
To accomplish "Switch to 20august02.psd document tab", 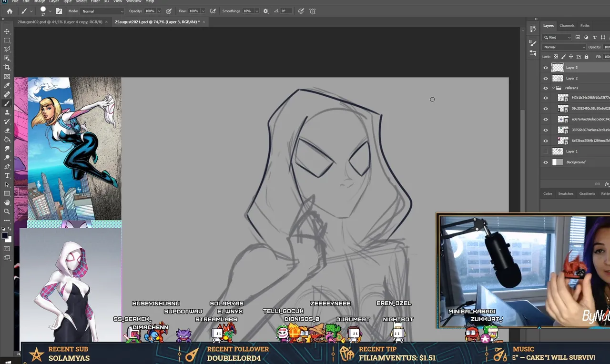I will [x=60, y=22].
